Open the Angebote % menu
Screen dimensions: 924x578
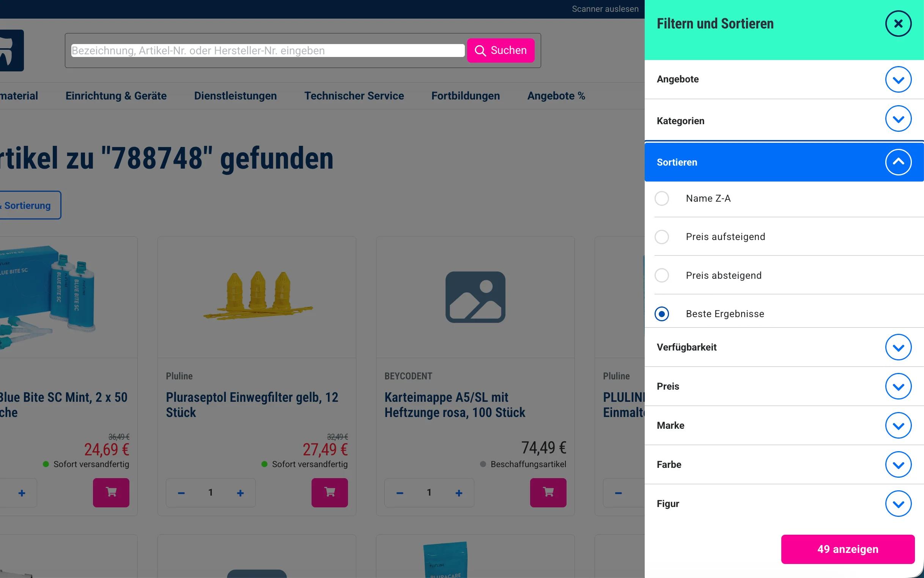point(556,96)
